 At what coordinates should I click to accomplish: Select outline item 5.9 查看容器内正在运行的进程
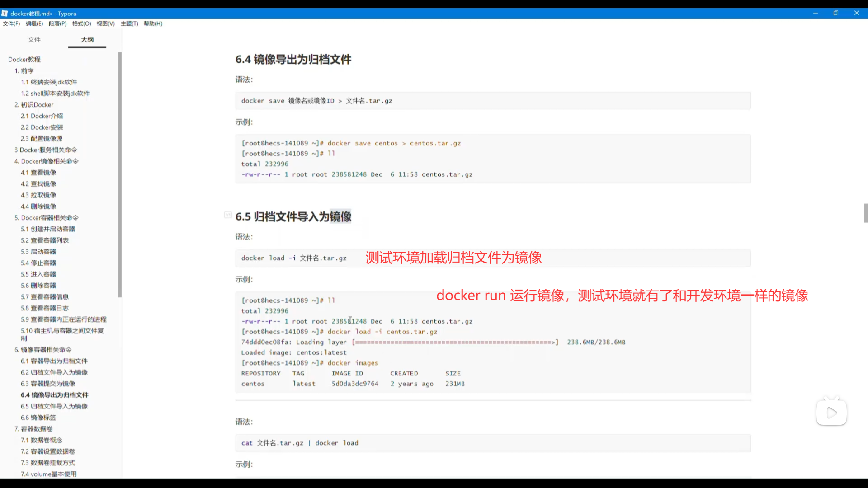point(63,319)
